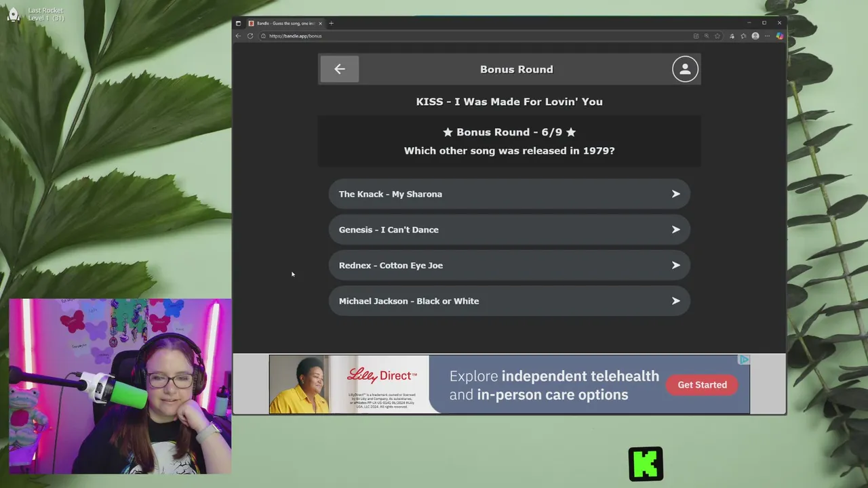Click the song title KISS - I Was Made For Lovin' You
The width and height of the screenshot is (868, 488).
509,102
